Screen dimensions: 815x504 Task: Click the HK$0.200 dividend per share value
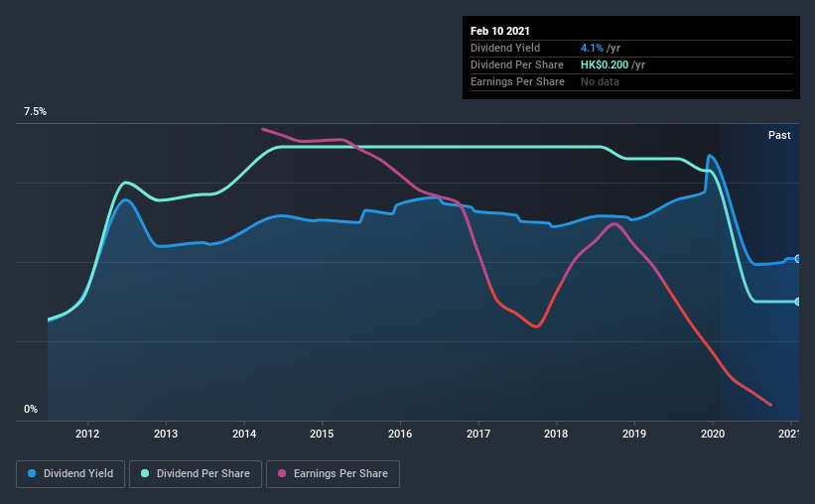[605, 64]
